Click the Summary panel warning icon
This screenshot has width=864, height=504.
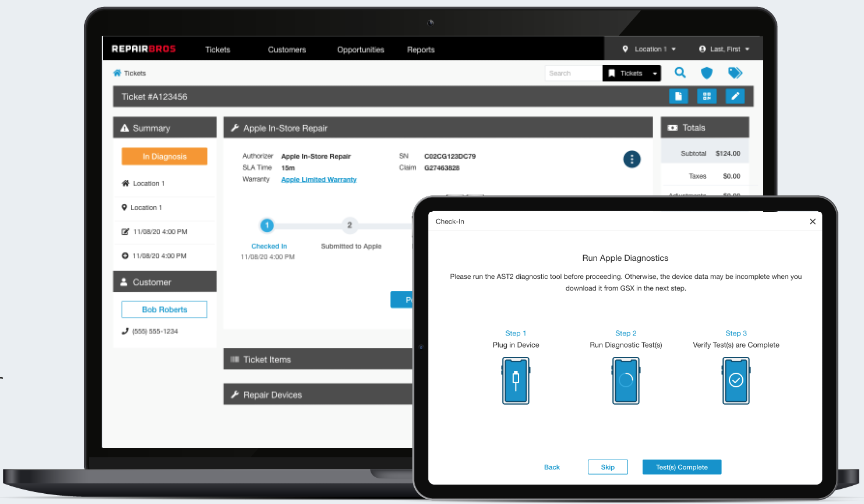click(x=125, y=128)
